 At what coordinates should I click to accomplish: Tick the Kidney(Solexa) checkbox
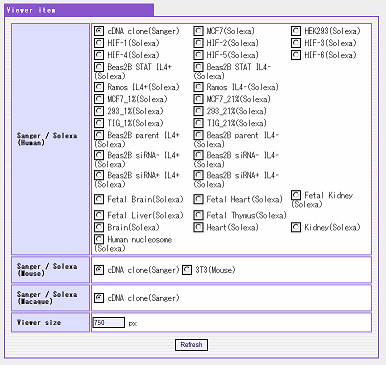coord(296,227)
